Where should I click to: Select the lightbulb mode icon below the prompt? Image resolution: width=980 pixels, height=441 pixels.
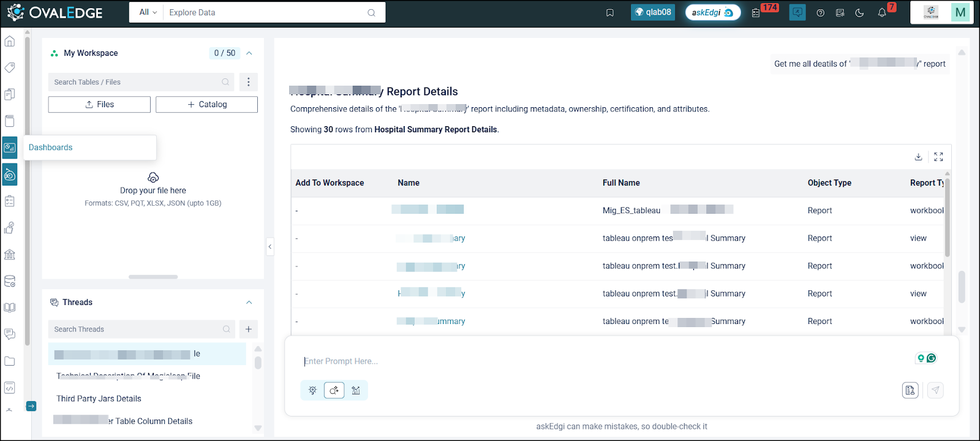[312, 390]
